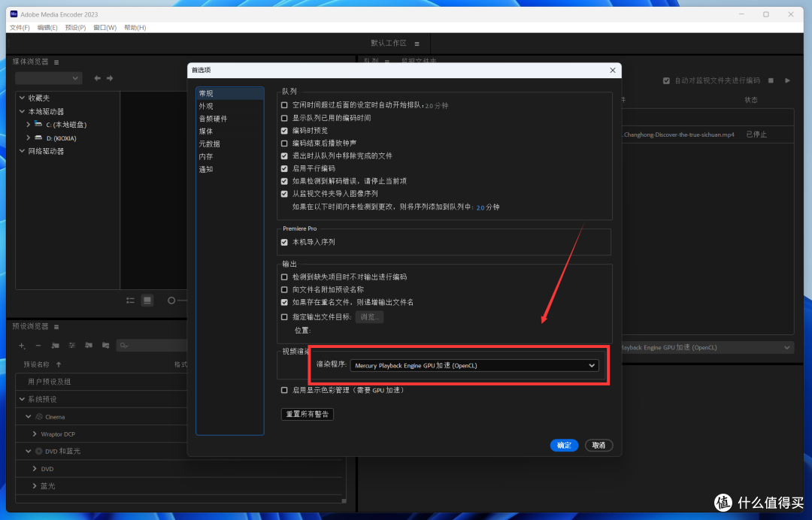
Task: Click the preset settings sliders icon
Action: click(72, 345)
